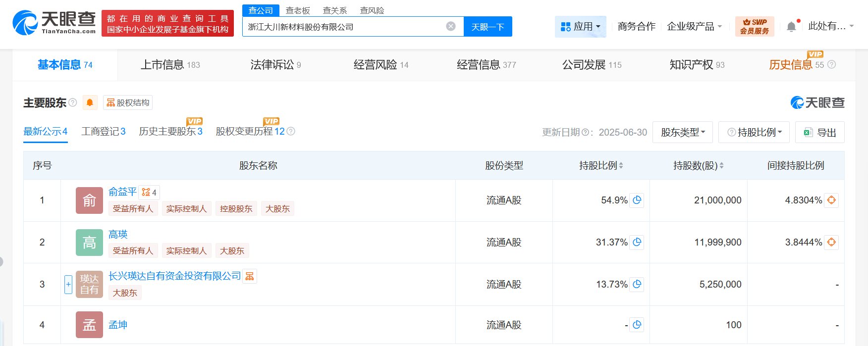Click 21,000,000 shares value

[x=718, y=200]
